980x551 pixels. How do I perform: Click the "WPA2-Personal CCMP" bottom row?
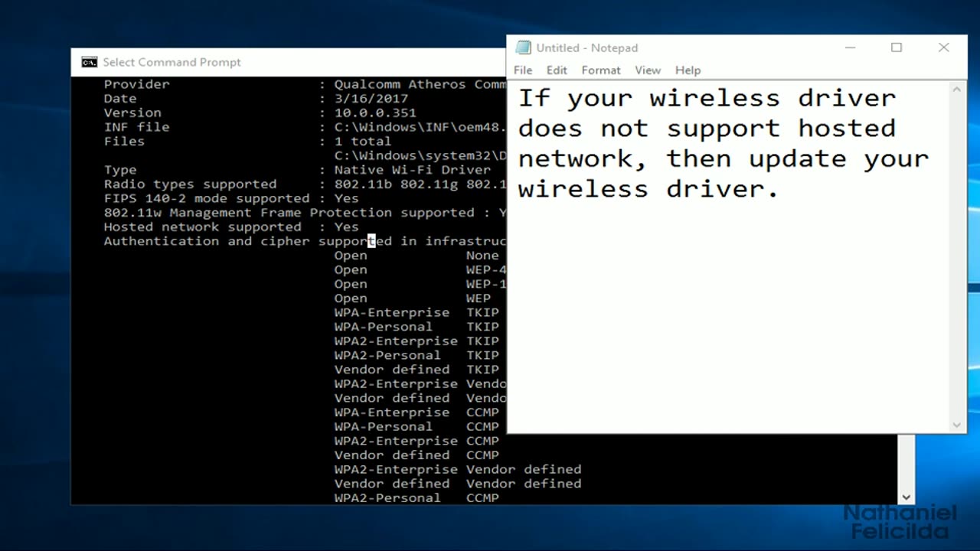coord(416,497)
